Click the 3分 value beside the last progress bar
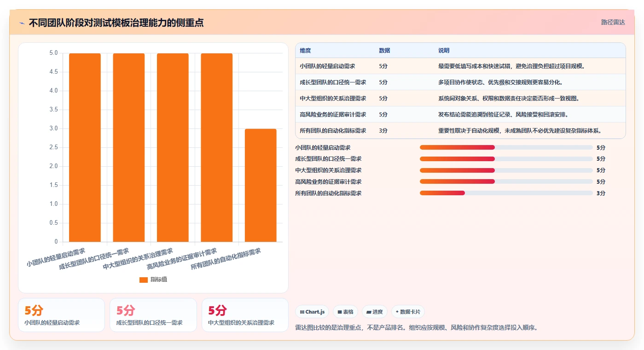 (x=601, y=193)
